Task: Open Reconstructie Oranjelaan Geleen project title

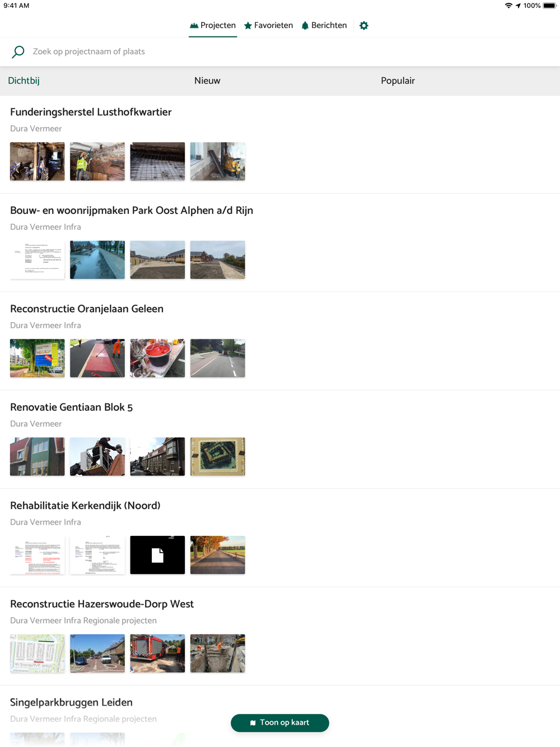Action: [x=87, y=309]
